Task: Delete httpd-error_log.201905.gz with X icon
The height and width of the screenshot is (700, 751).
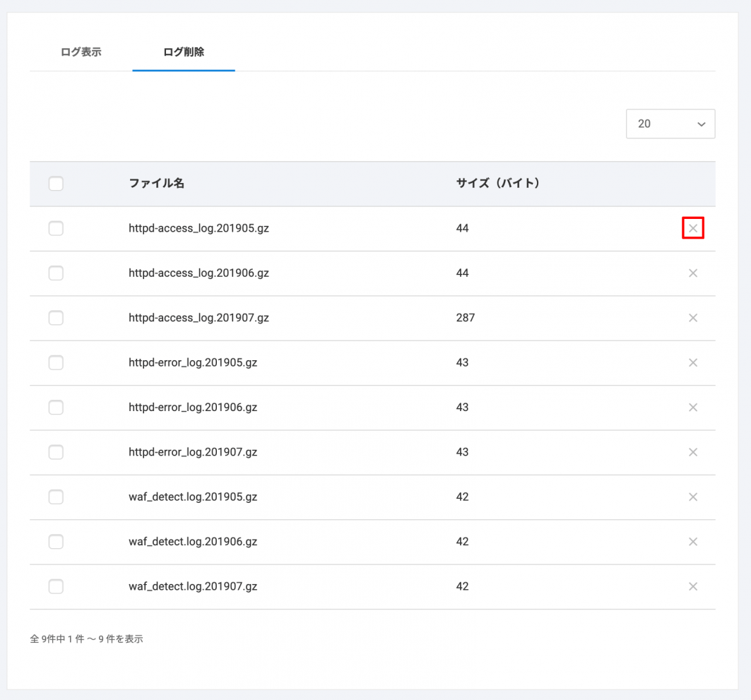Action: pos(692,362)
